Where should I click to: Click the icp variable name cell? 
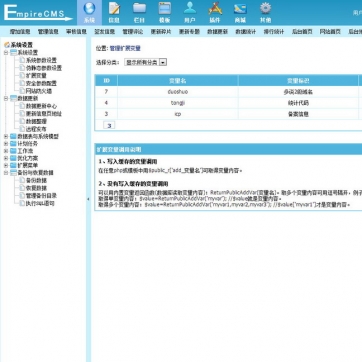click(x=178, y=114)
